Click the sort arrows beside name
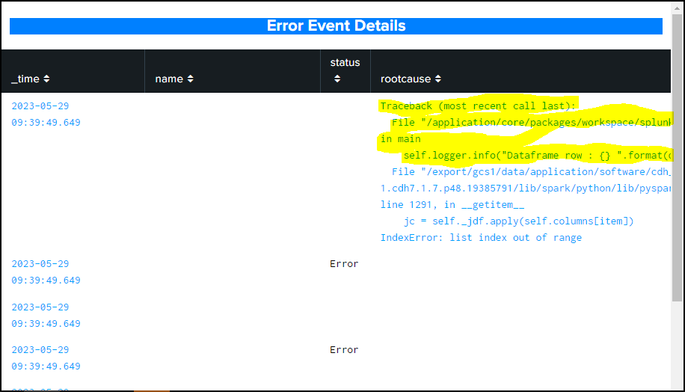 pos(190,79)
